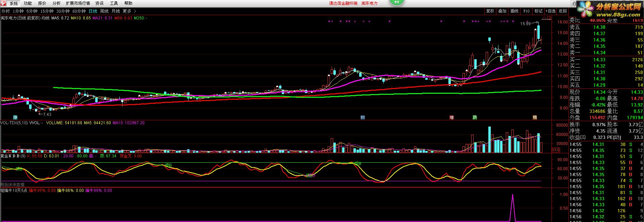Select the 日线 daily chart tab
Screen dimensions: 644x222
click(x=93, y=11)
